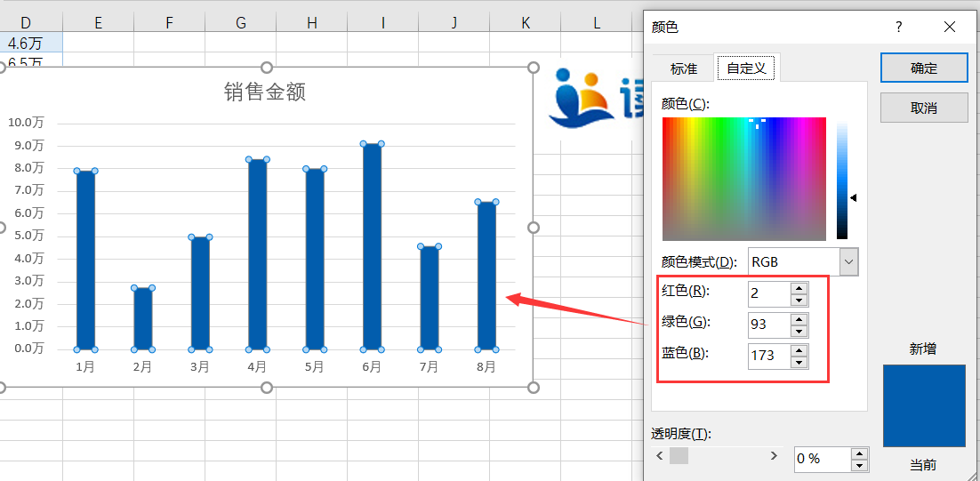The width and height of the screenshot is (980, 481).
Task: Select the 4月 bar in chart
Action: (x=258, y=254)
